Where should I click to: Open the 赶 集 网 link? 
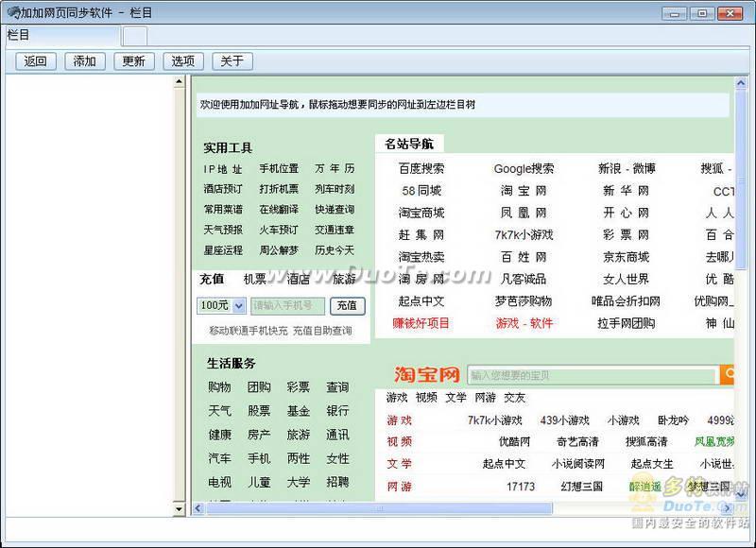pyautogui.click(x=421, y=235)
